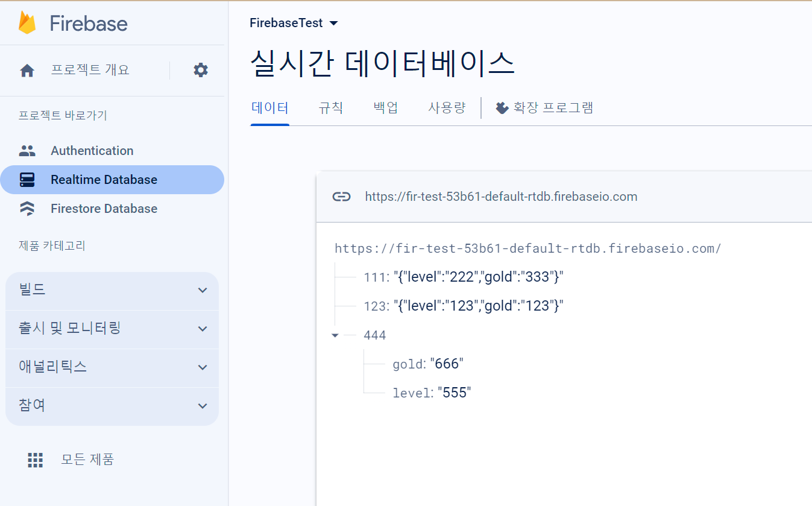
Task: Open project settings gear icon
Action: 201,70
